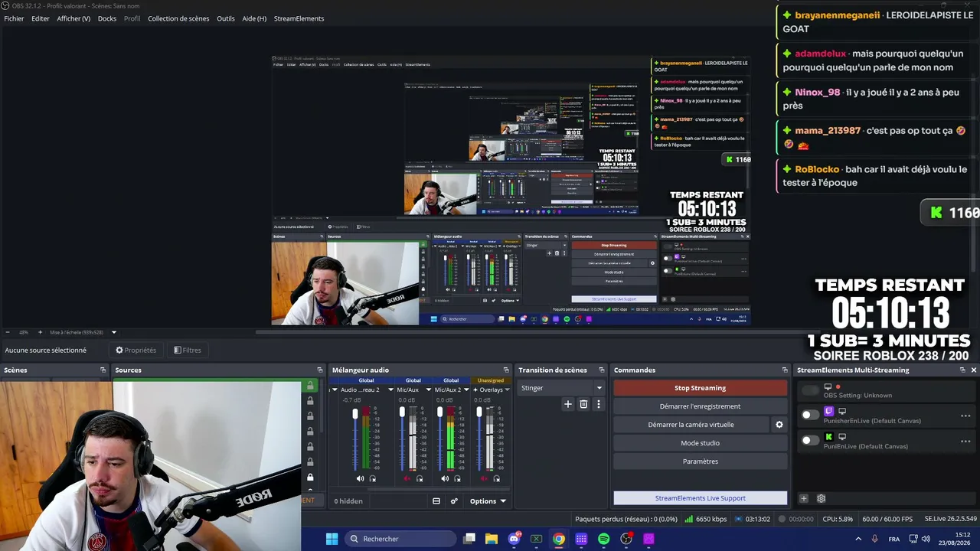This screenshot has width=980, height=551.
Task: Click Audio ...reau 2 volume fader
Action: click(x=355, y=414)
